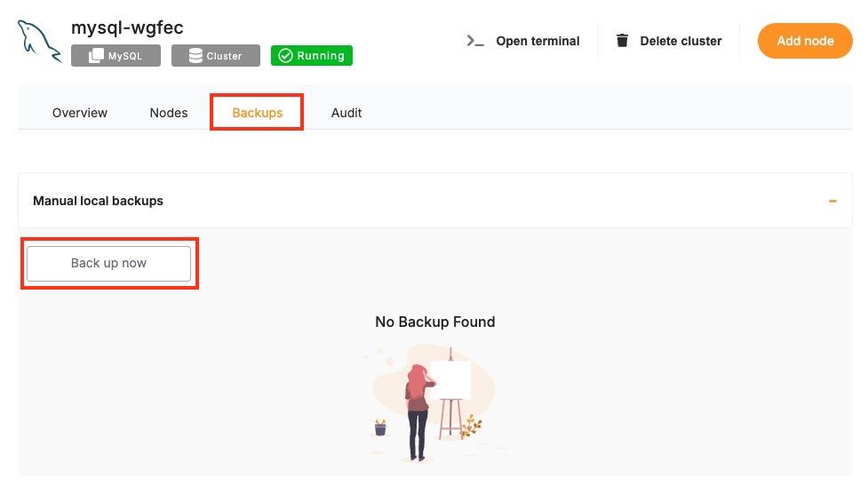Click the green checkmark icon beside Running
This screenshot has height=493, width=868.
(x=285, y=56)
